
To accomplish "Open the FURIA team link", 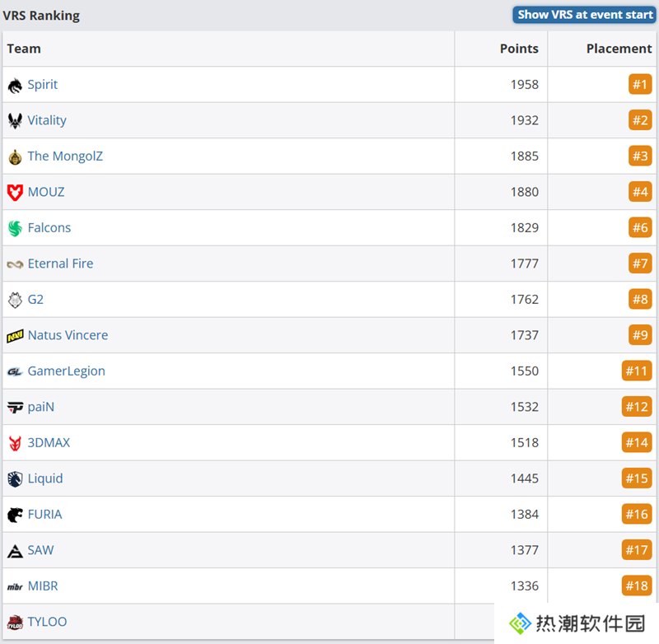I will 45,514.
